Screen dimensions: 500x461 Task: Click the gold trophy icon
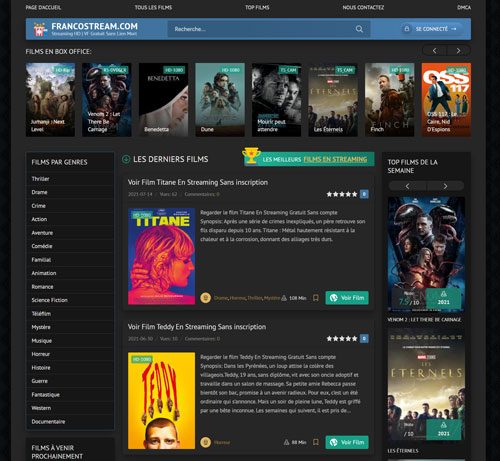click(251, 156)
